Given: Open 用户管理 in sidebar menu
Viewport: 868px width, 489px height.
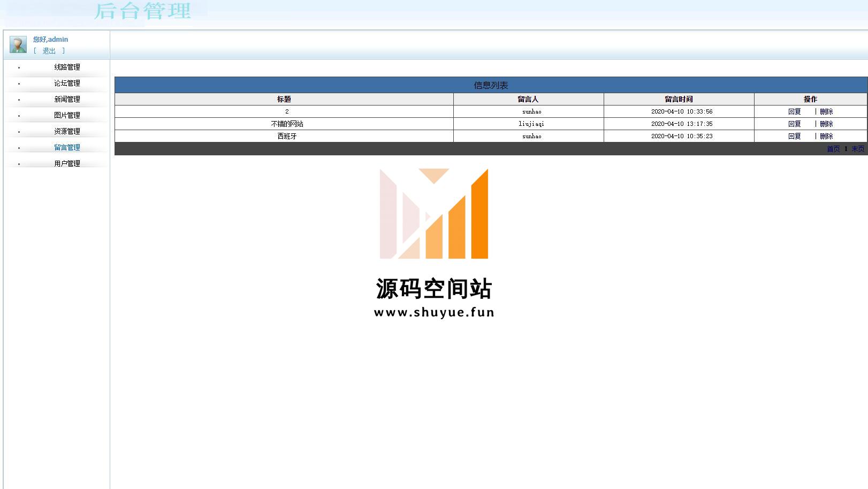Looking at the screenshot, I should coord(67,163).
